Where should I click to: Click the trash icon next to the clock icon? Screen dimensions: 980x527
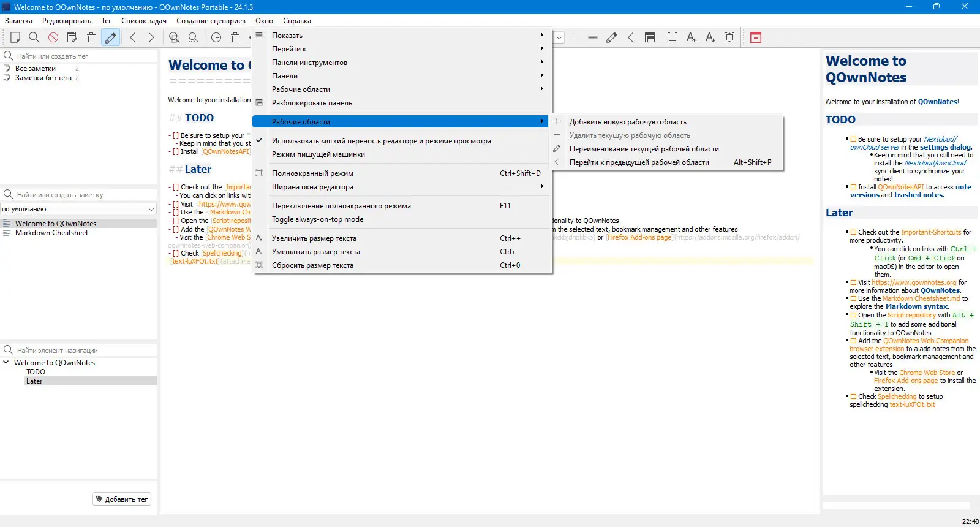tap(235, 37)
